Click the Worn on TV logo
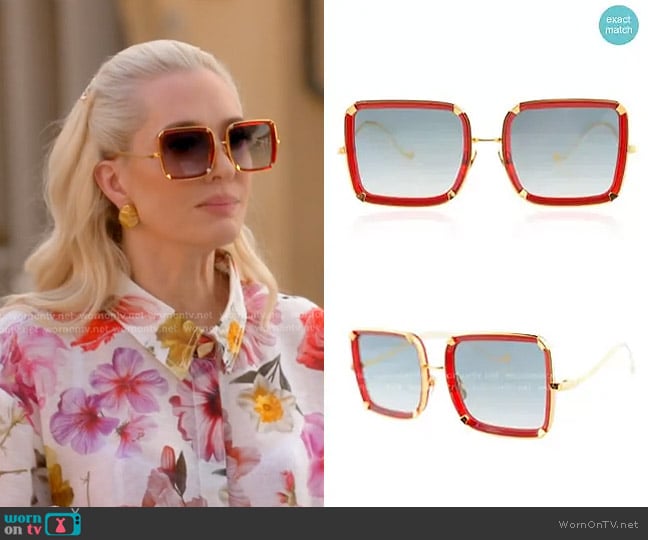Viewport: 648px width, 540px height. click(x=43, y=523)
